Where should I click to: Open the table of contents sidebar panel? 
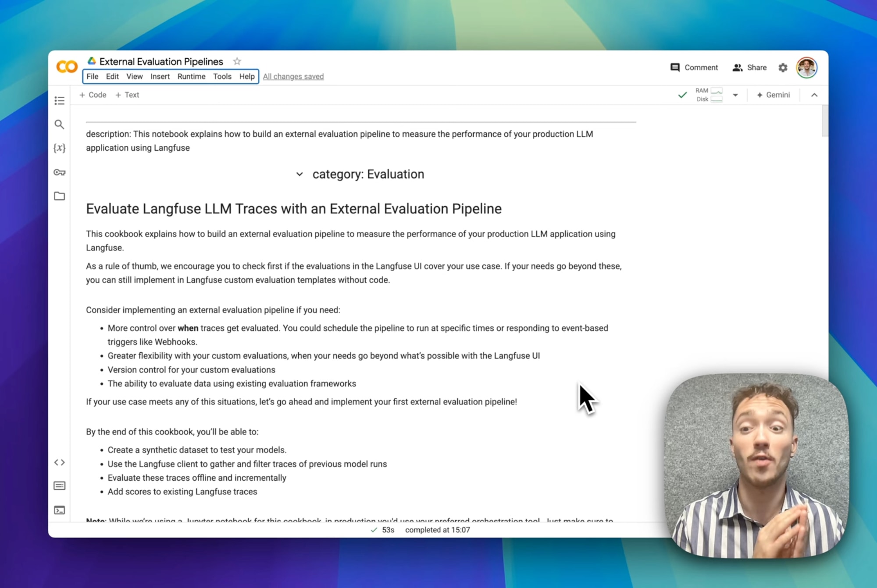point(60,100)
